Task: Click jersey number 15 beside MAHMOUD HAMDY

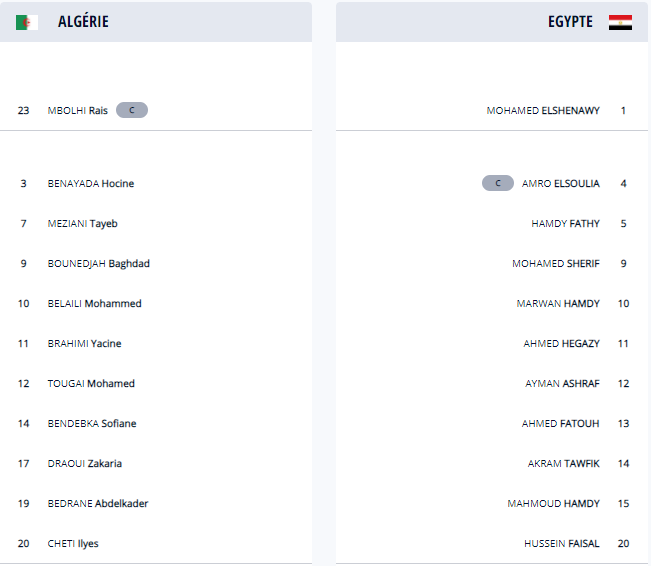Action: [623, 503]
